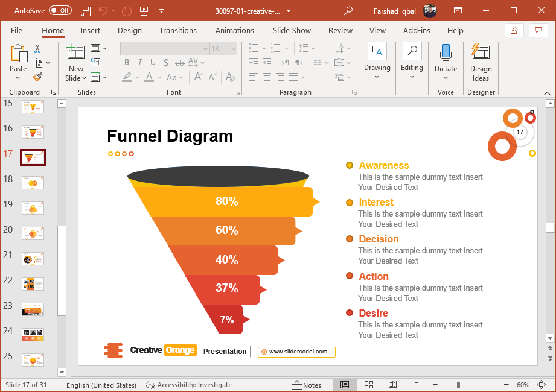This screenshot has height=392, width=556.
Task: Open Reading View from status bar
Action: 392,385
